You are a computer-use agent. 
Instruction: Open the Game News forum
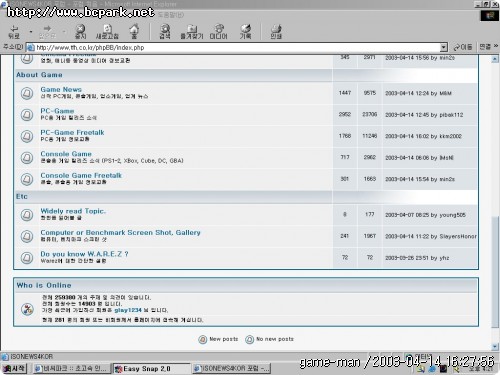pos(61,89)
